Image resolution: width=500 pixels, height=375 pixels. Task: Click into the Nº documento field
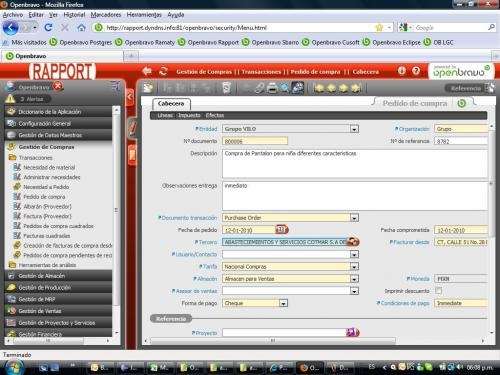[255, 141]
